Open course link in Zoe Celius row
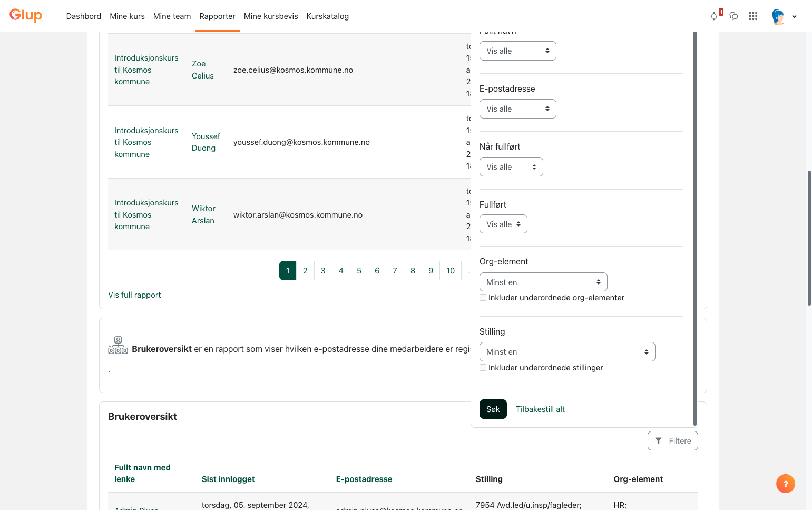 [146, 70]
